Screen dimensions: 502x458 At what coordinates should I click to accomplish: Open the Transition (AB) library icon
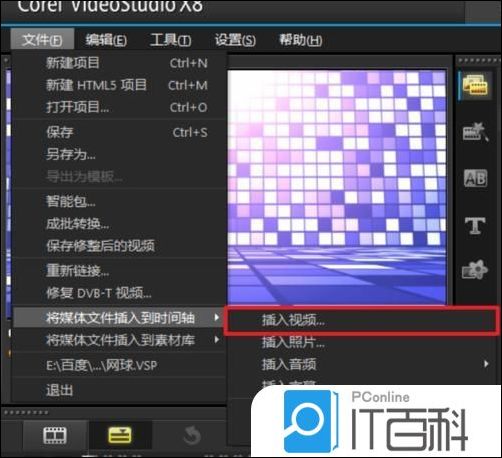pyautogui.click(x=476, y=178)
